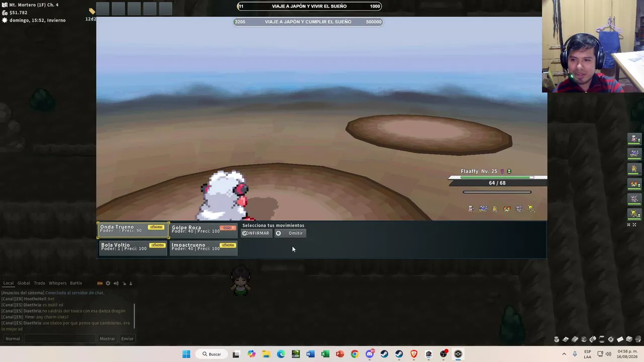Jump to latest chat message with down arrow
The height and width of the screenshot is (362, 644).
131,284
